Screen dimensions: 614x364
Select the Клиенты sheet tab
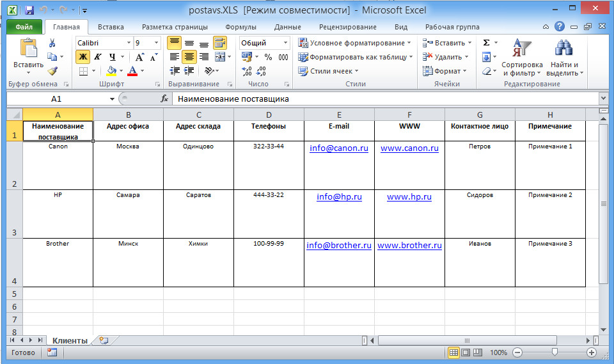coord(70,341)
